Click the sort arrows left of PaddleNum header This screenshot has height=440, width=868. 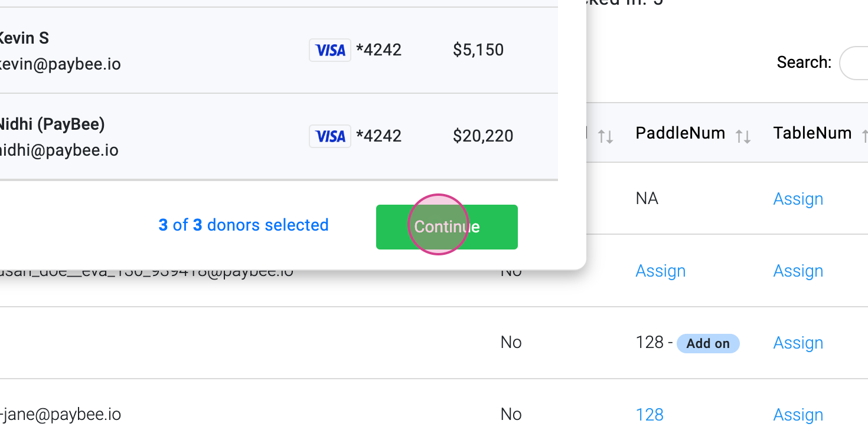tap(605, 137)
